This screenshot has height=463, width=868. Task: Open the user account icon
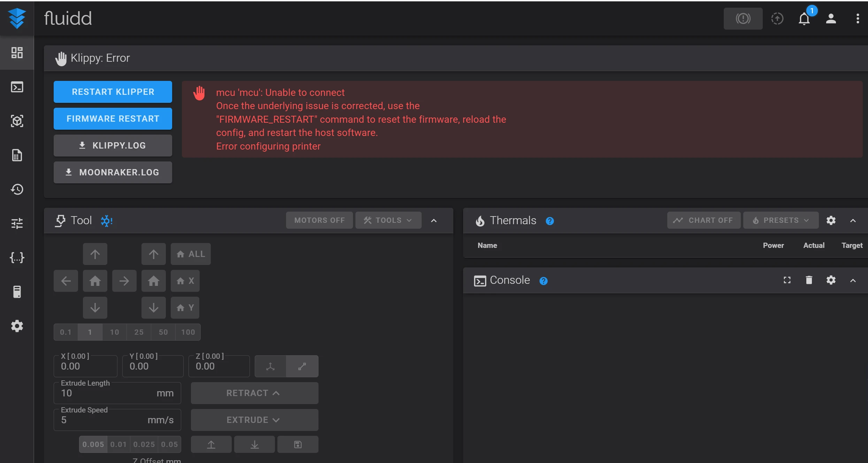coord(831,18)
